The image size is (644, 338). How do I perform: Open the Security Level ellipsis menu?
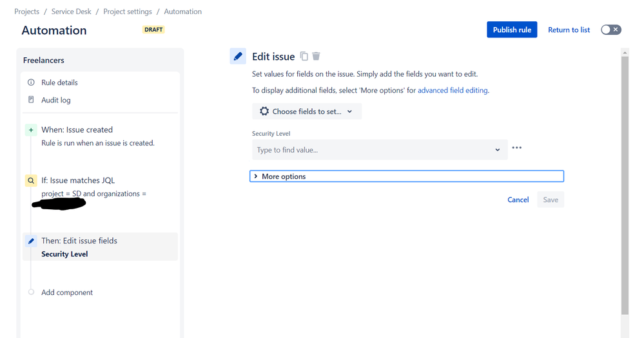[516, 147]
